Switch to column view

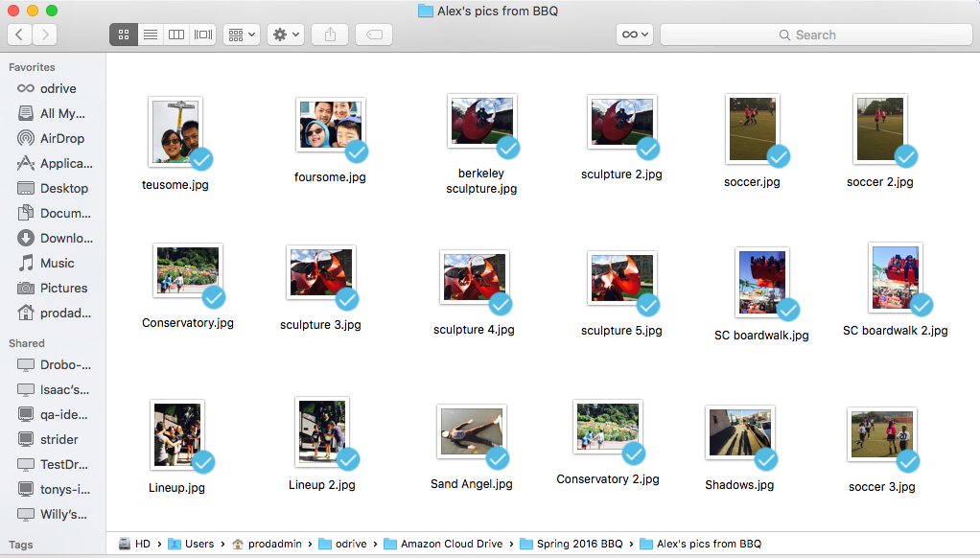click(176, 35)
